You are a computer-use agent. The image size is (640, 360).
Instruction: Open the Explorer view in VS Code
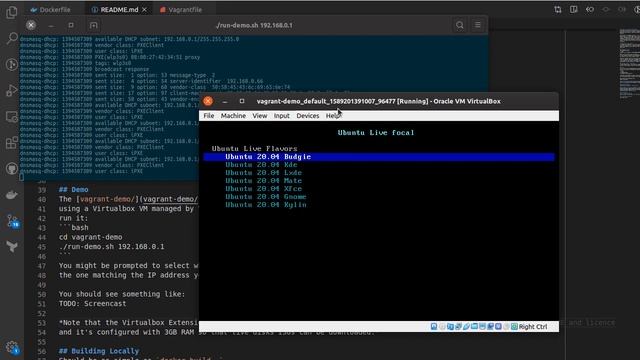tap(11, 13)
